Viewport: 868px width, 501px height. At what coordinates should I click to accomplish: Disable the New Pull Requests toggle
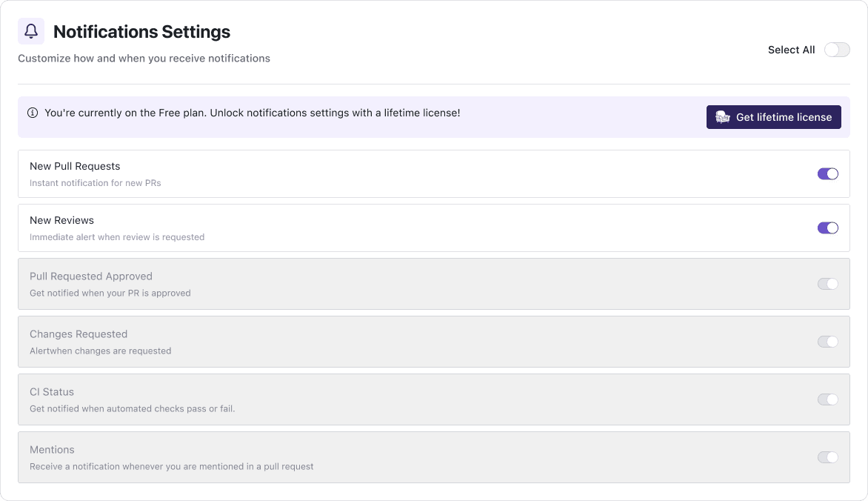pyautogui.click(x=827, y=173)
